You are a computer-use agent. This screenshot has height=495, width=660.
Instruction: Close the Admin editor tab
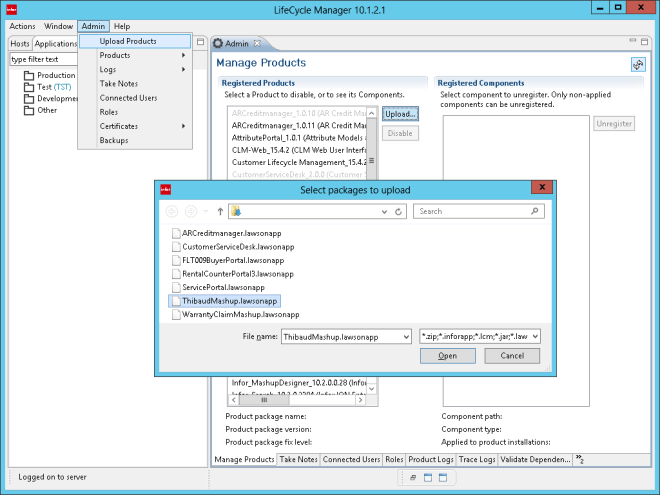click(x=257, y=44)
